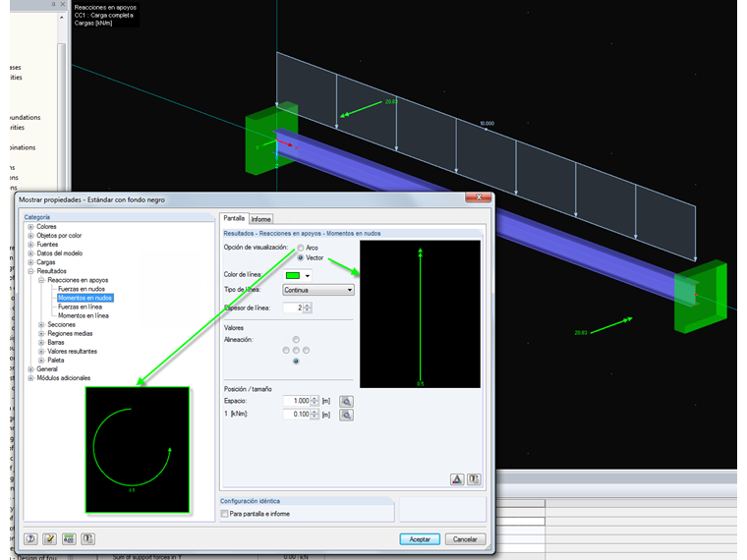The height and width of the screenshot is (560, 747).
Task: Click the units and decimals 0.00 icon
Action: pyautogui.click(x=69, y=538)
